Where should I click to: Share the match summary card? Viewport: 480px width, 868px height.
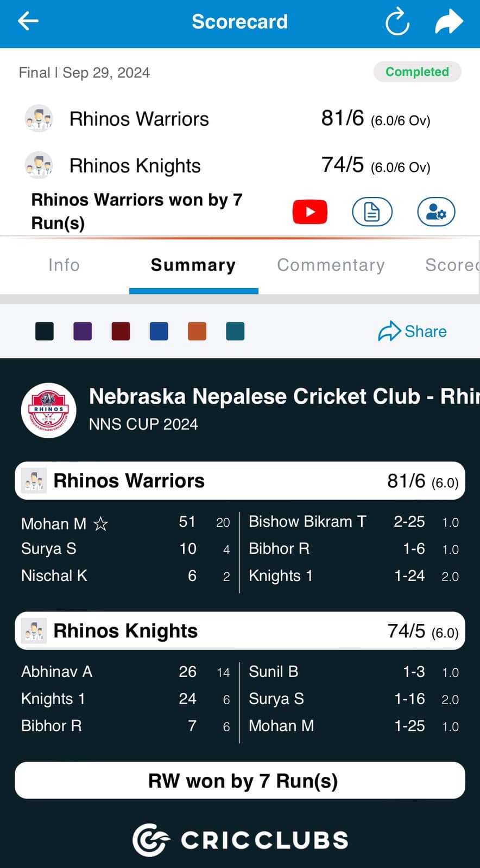413,331
